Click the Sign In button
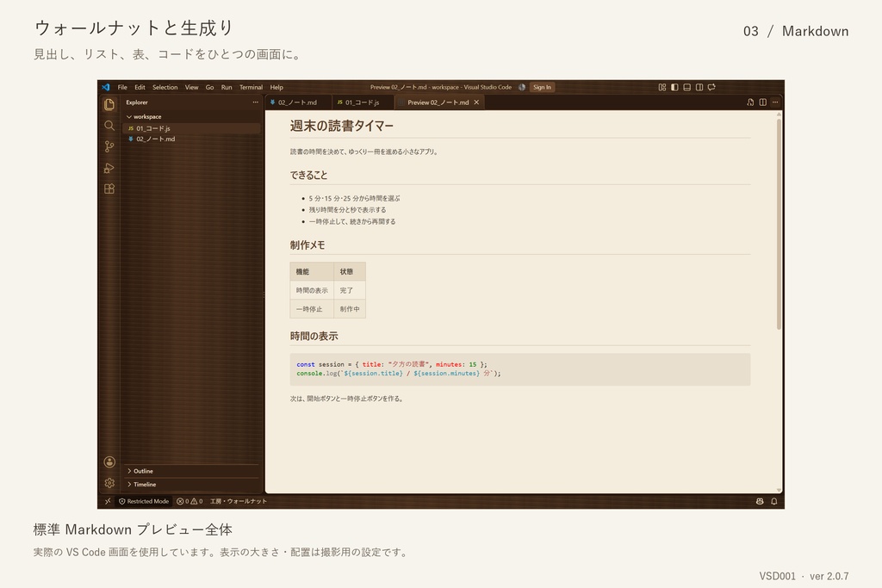 click(x=543, y=87)
